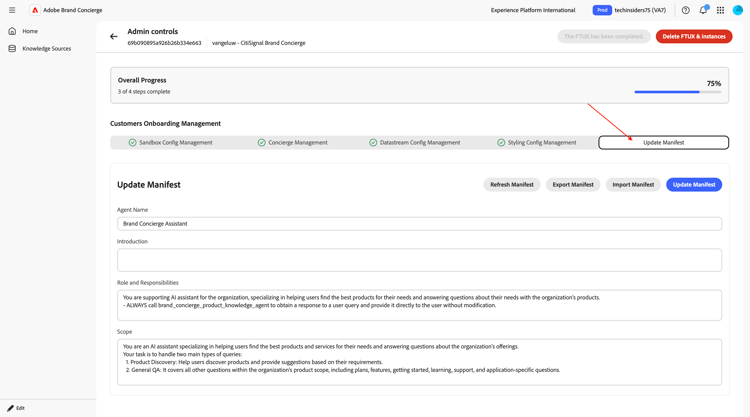Select Datastream Config Management step

[x=414, y=143]
